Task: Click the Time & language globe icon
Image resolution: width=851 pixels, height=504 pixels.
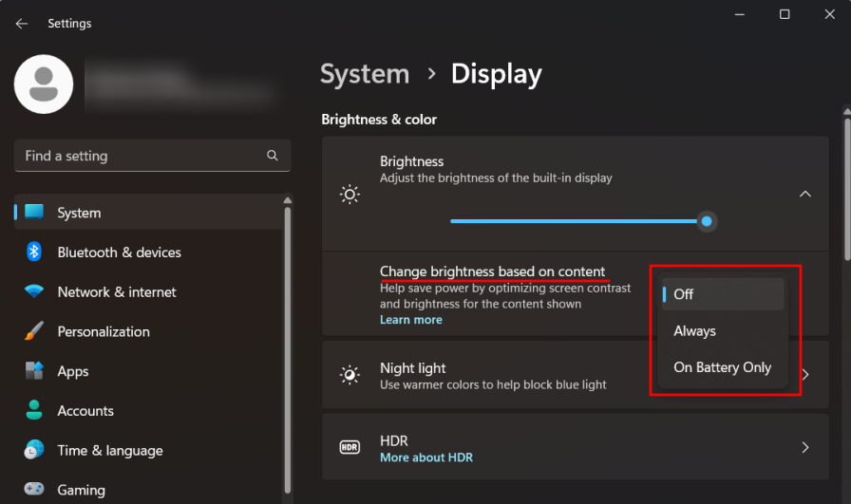Action: coord(34,451)
